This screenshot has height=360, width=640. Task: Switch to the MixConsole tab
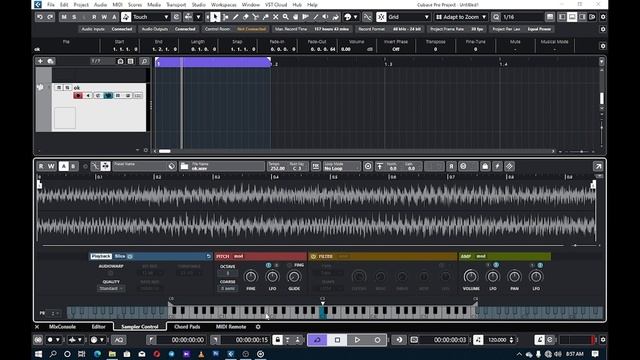click(62, 327)
